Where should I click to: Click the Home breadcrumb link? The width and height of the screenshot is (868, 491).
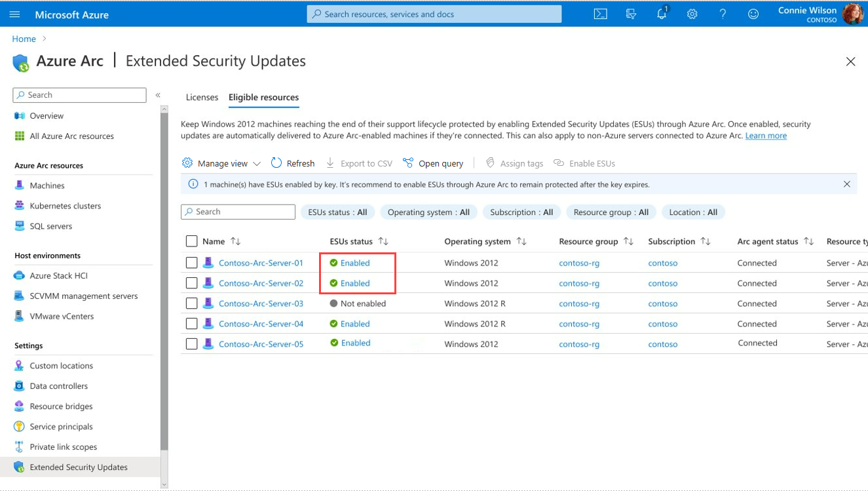point(24,39)
